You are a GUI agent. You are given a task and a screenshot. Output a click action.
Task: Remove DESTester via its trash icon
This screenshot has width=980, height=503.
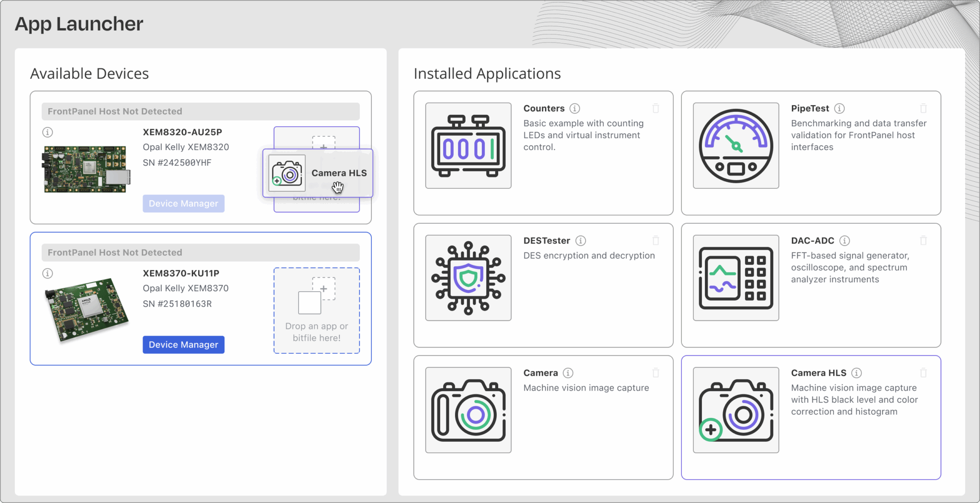(x=656, y=241)
